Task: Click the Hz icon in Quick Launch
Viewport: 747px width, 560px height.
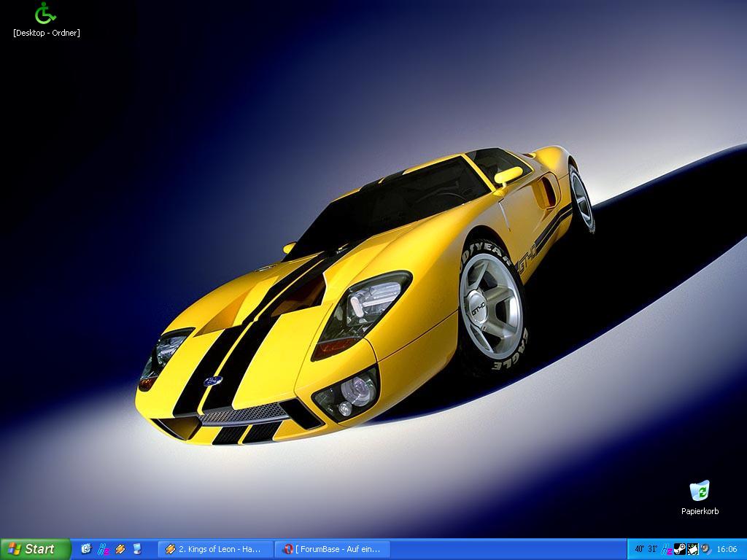Action: 104,549
